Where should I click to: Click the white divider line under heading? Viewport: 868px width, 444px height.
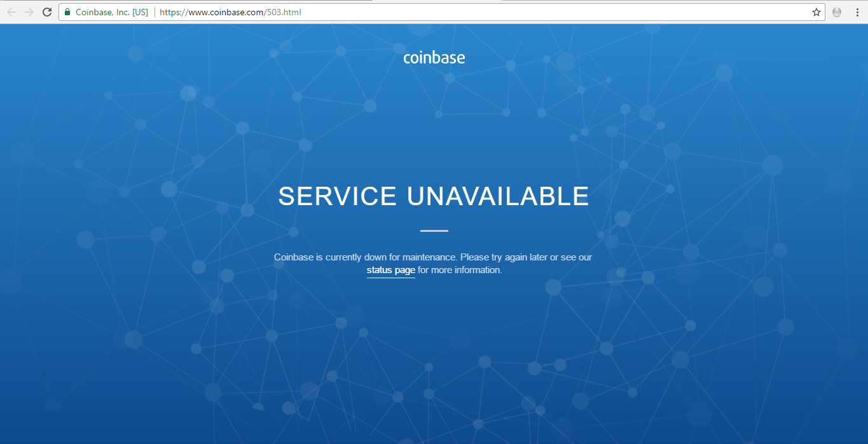click(434, 231)
